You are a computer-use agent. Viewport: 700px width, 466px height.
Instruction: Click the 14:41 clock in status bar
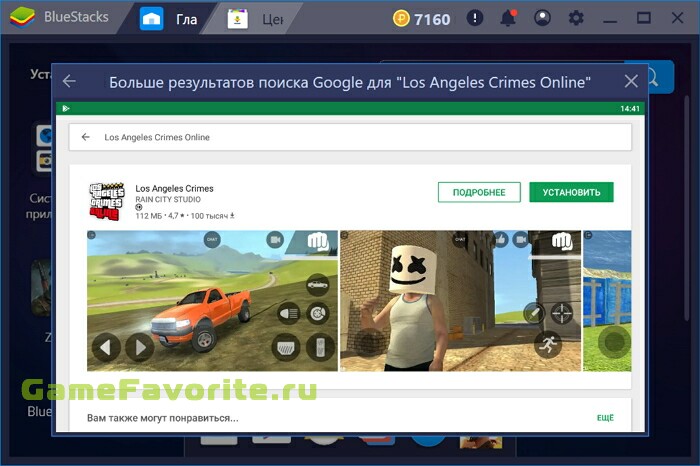[x=629, y=108]
